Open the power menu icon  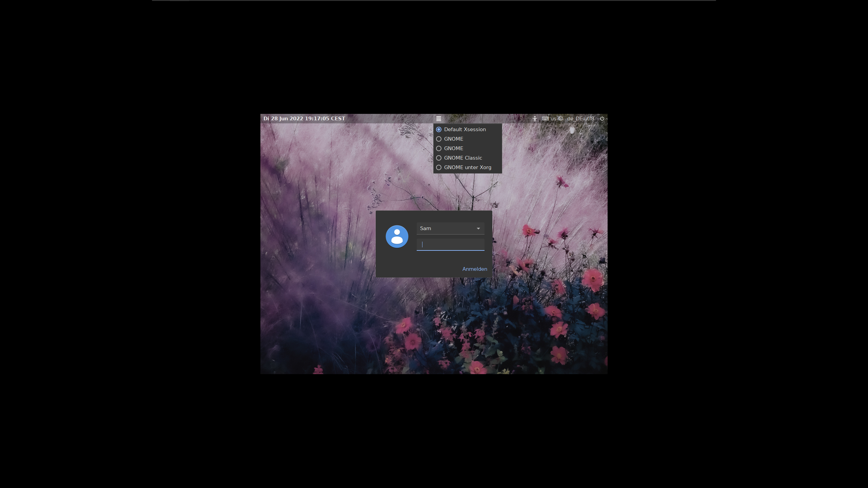pos(602,119)
